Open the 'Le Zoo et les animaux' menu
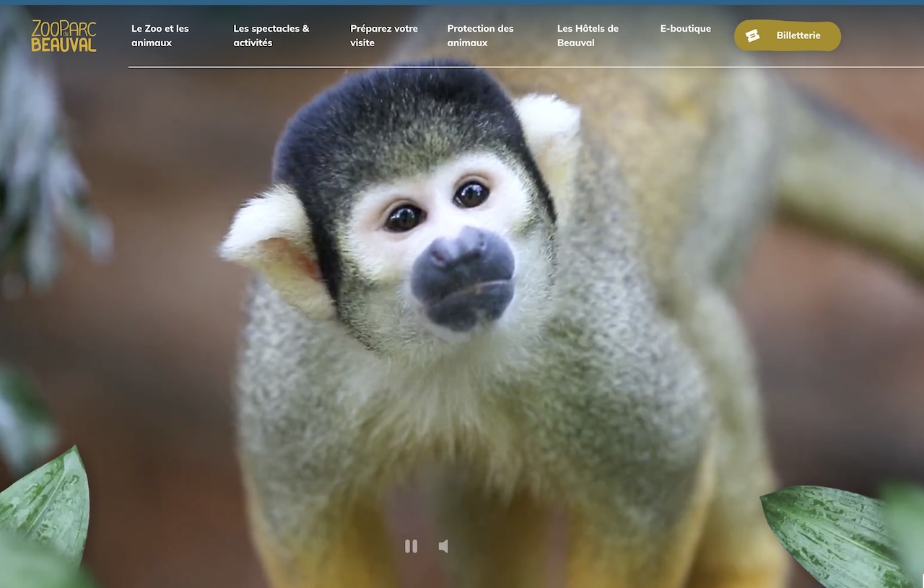Viewport: 924px width, 588px height. point(160,35)
